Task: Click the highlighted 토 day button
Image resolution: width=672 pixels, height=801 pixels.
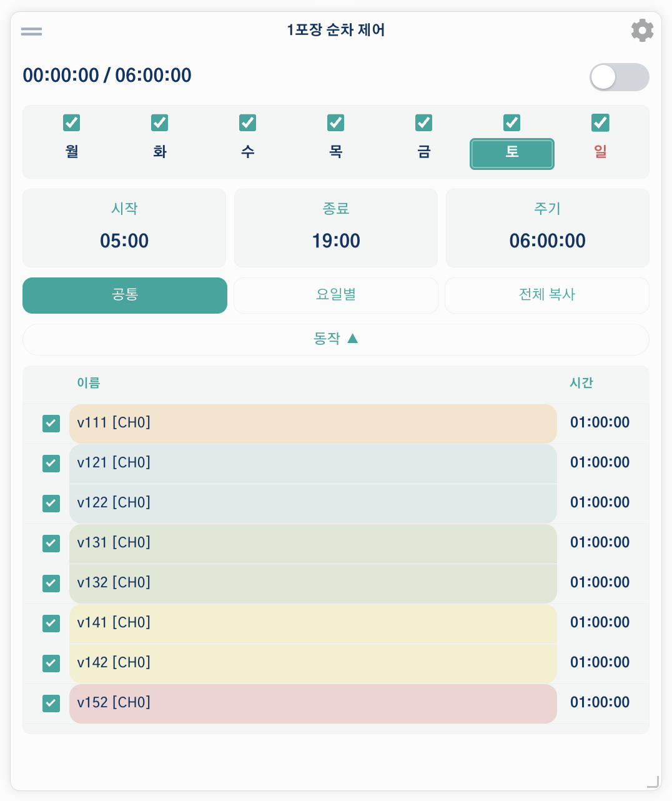Action: pos(512,154)
